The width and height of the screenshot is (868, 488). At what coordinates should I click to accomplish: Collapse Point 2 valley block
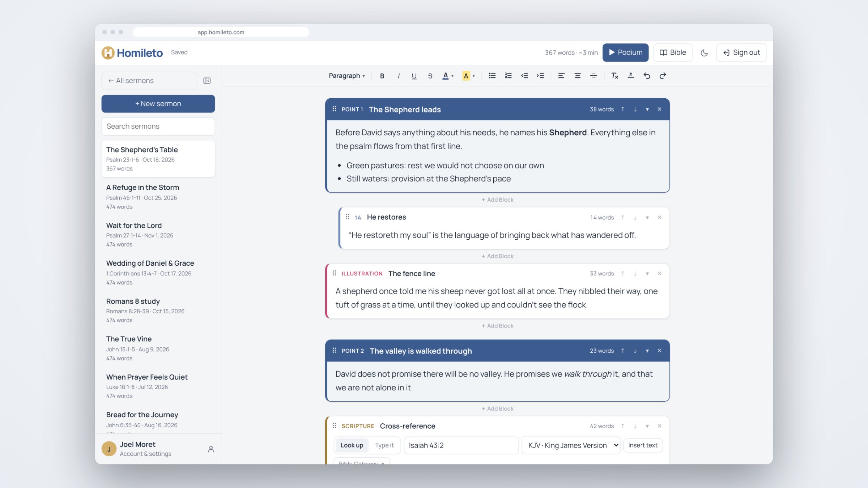pos(647,351)
